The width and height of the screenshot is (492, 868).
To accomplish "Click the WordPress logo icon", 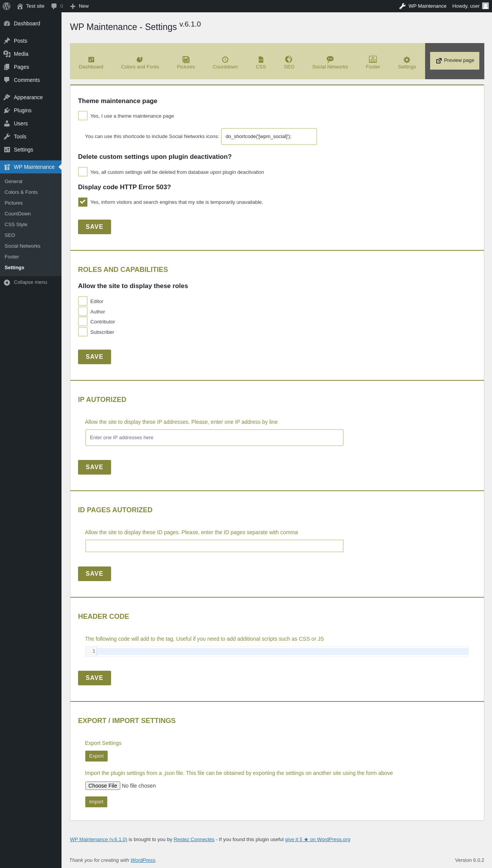I will coord(7,6).
